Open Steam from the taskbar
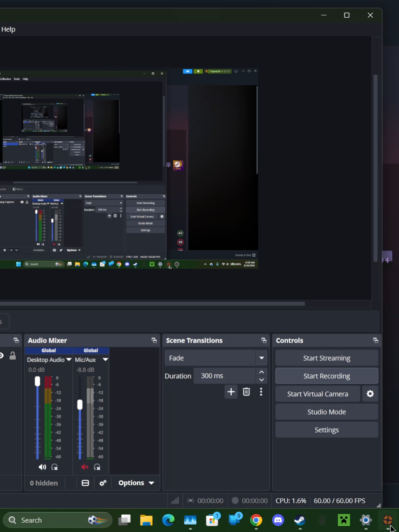 (300, 520)
